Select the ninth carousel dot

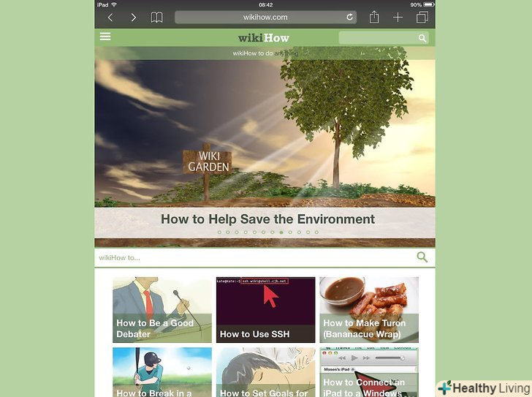coord(290,232)
